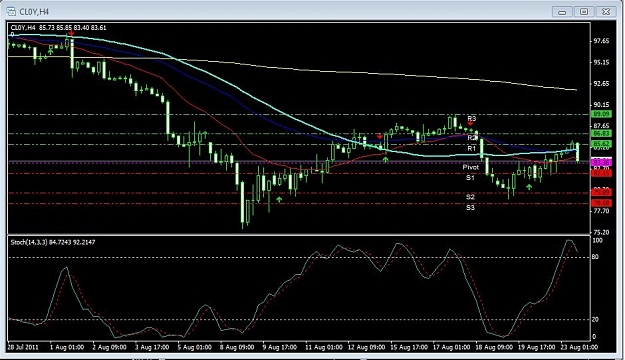Select the green buy arrow below 9 Aug 17:00 candles

pyautogui.click(x=279, y=199)
